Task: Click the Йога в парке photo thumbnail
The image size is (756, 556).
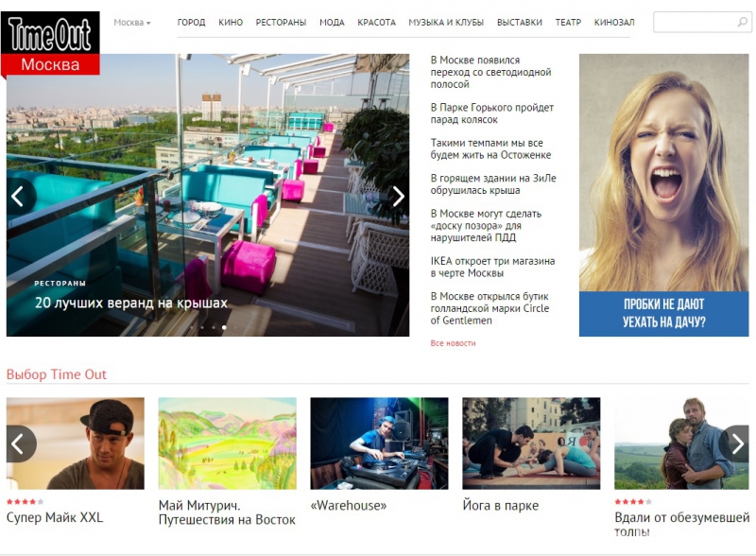Action: point(531,443)
